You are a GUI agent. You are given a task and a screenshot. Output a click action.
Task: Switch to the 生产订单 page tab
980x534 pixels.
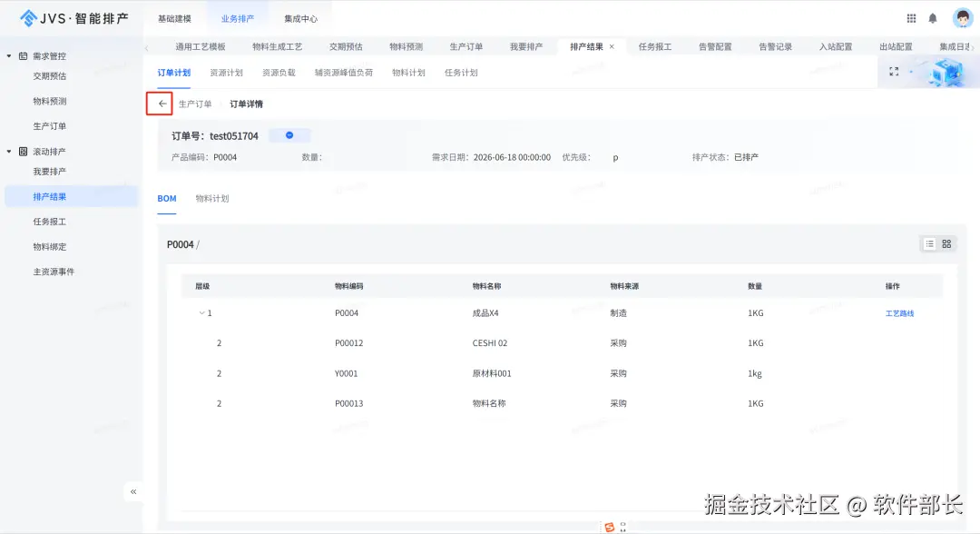coord(466,46)
